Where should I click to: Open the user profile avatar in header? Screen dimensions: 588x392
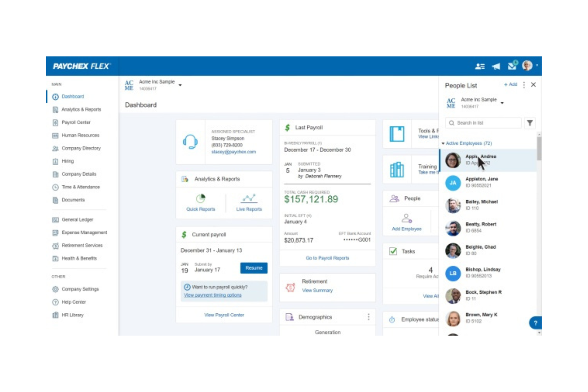click(x=527, y=66)
